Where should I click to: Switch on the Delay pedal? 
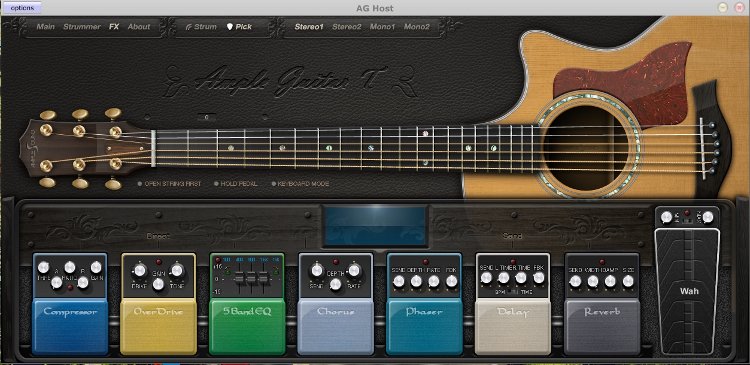[513, 327]
